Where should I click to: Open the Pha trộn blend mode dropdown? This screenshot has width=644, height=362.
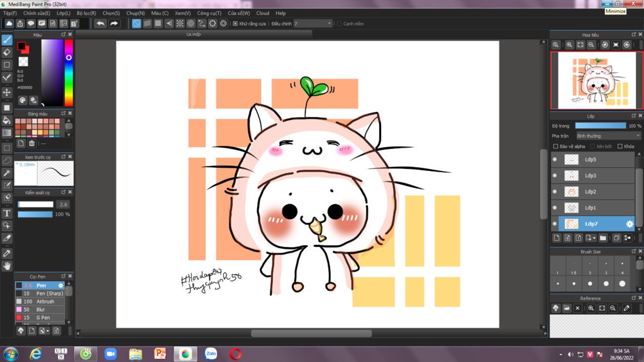pos(608,136)
